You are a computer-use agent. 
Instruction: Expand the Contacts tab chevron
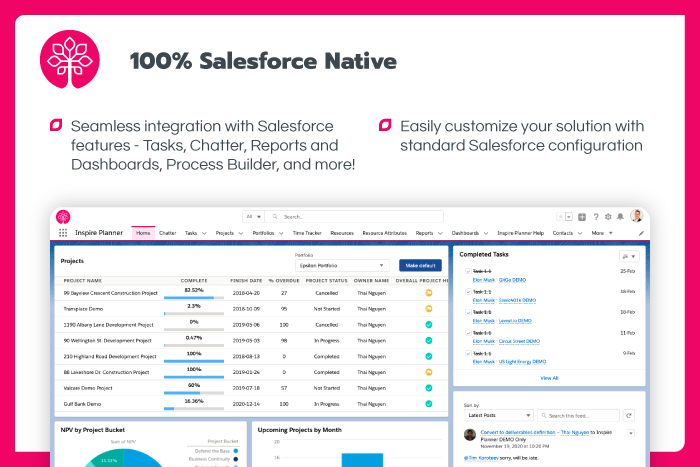pos(580,233)
